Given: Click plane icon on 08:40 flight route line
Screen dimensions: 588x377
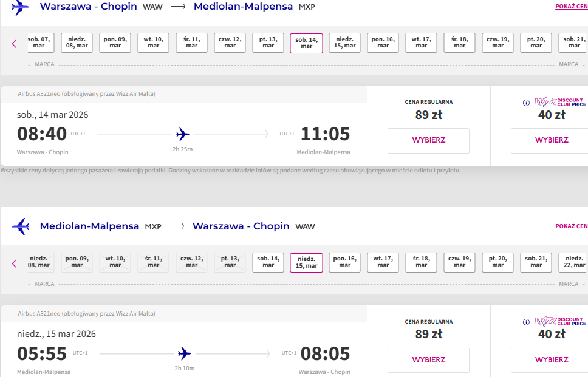Looking at the screenshot, I should coord(183,134).
